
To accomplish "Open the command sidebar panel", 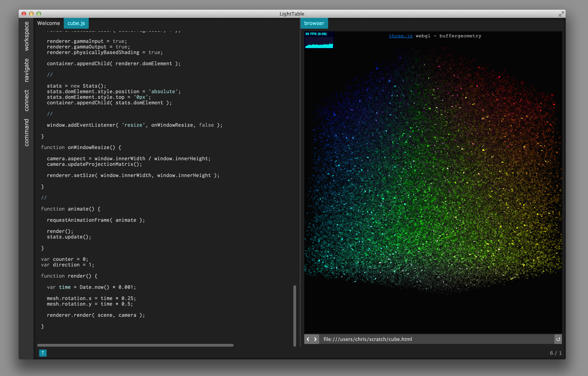I will [x=26, y=133].
